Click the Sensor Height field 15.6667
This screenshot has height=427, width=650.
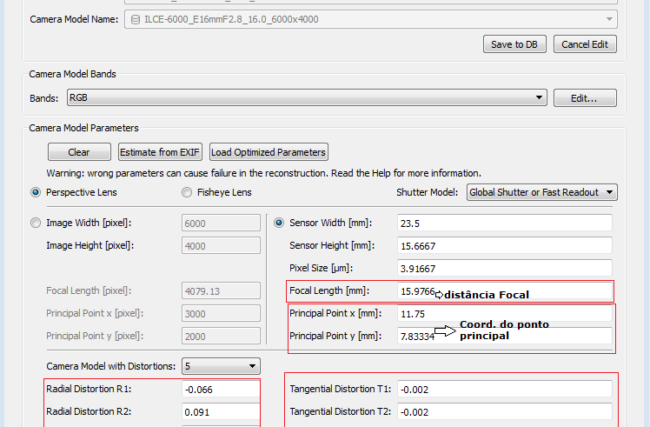click(504, 246)
